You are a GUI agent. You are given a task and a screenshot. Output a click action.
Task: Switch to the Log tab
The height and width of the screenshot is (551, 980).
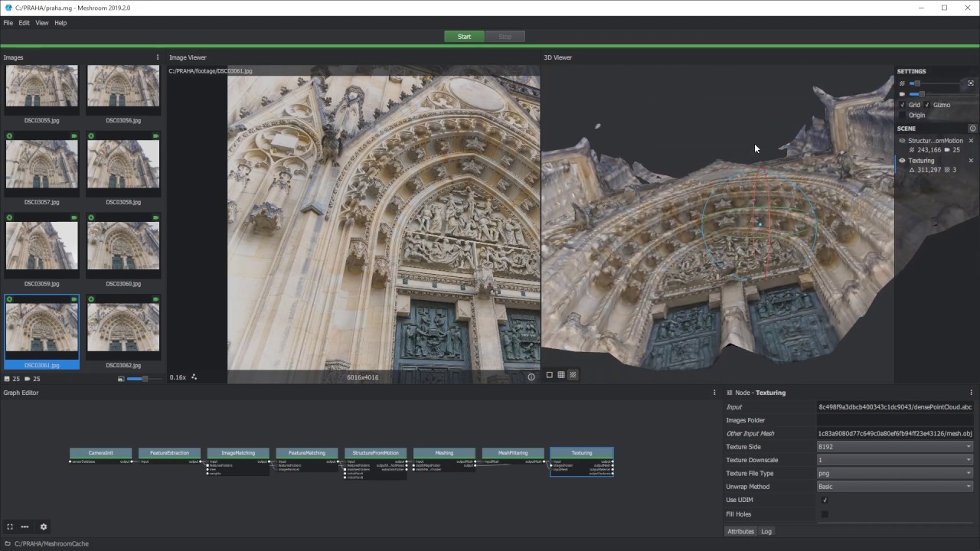pyautogui.click(x=766, y=531)
